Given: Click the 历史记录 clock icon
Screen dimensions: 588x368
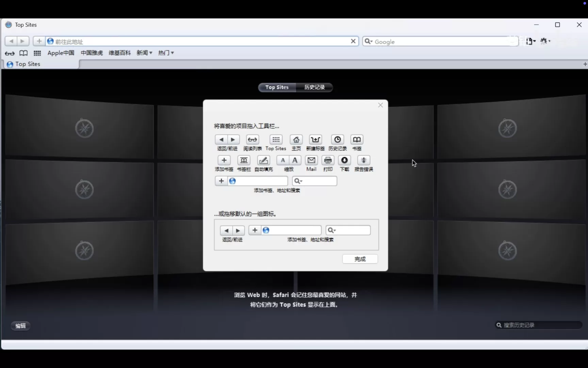Looking at the screenshot, I should (x=337, y=139).
